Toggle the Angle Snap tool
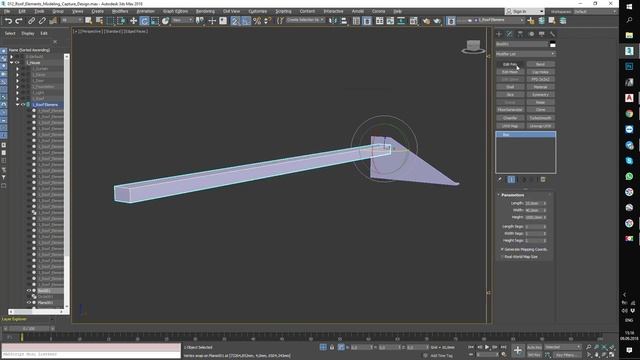Viewport: 640px width, 360px height. [x=246, y=20]
